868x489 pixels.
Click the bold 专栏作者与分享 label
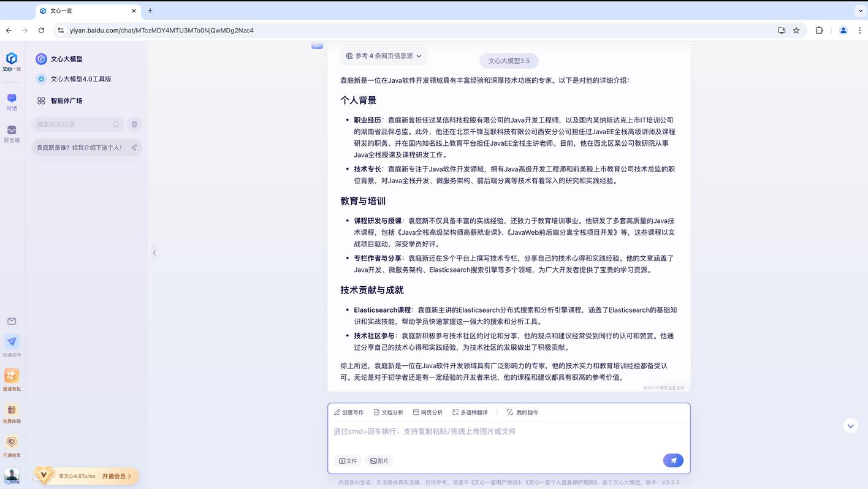[378, 258]
